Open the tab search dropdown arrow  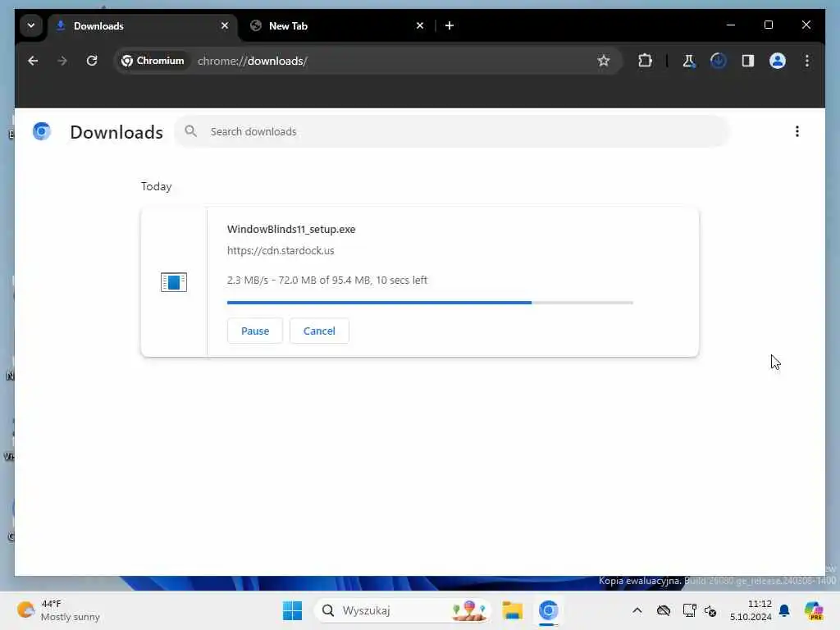(31, 25)
